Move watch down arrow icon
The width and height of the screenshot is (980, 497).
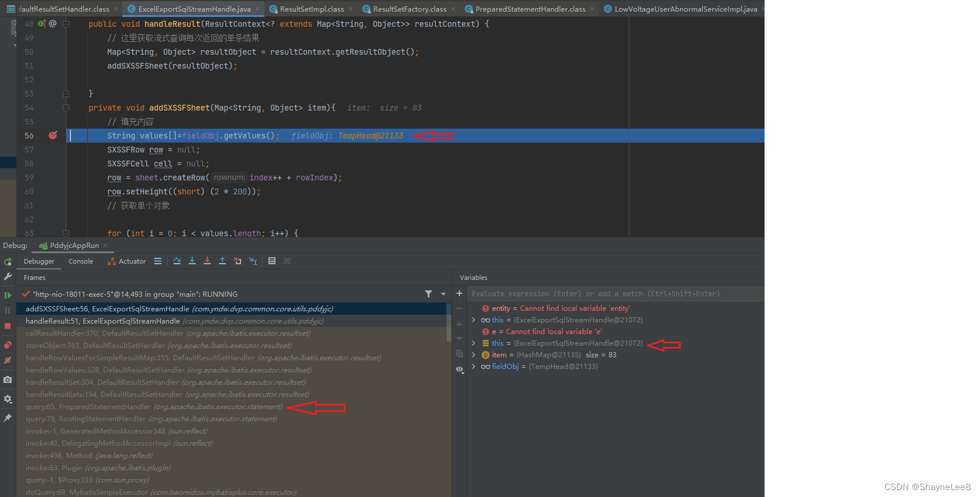[459, 338]
